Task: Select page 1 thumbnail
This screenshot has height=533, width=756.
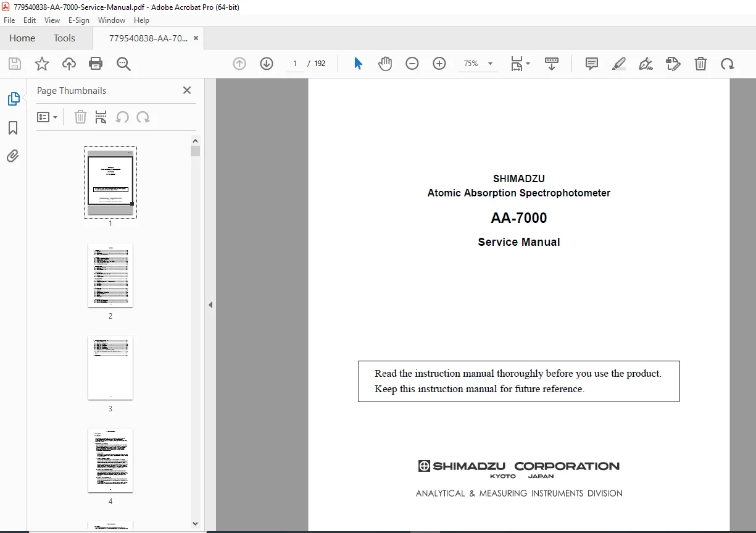Action: click(110, 183)
